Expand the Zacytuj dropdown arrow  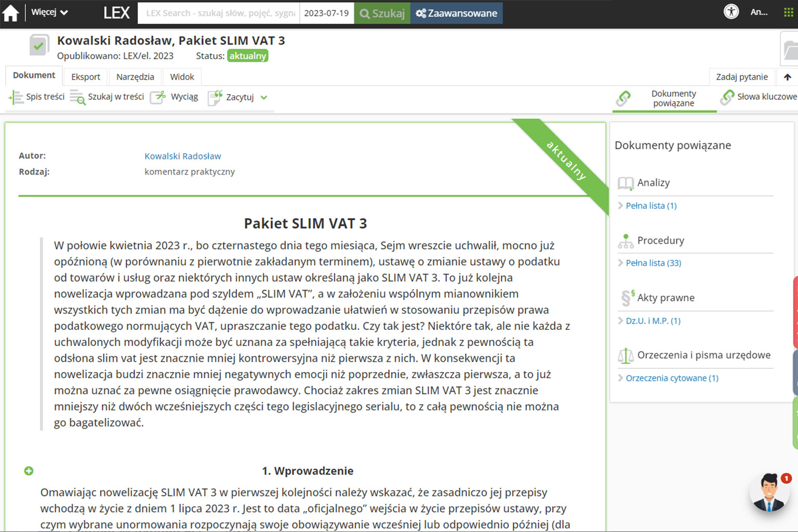(x=264, y=97)
